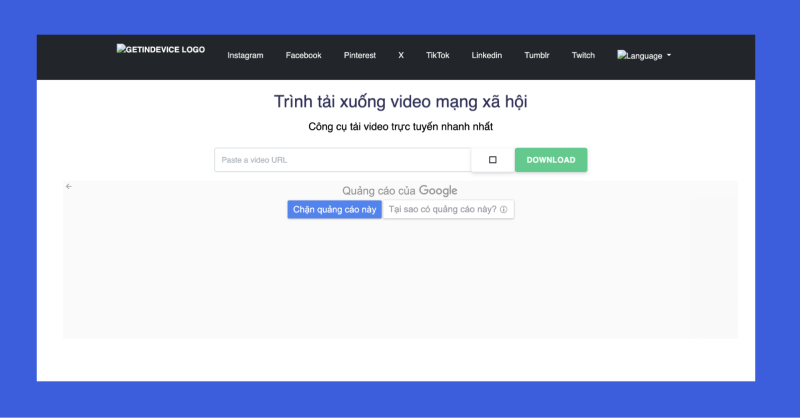Go to the Tumblr menu item
Viewport: 800px width, 418px height.
537,55
